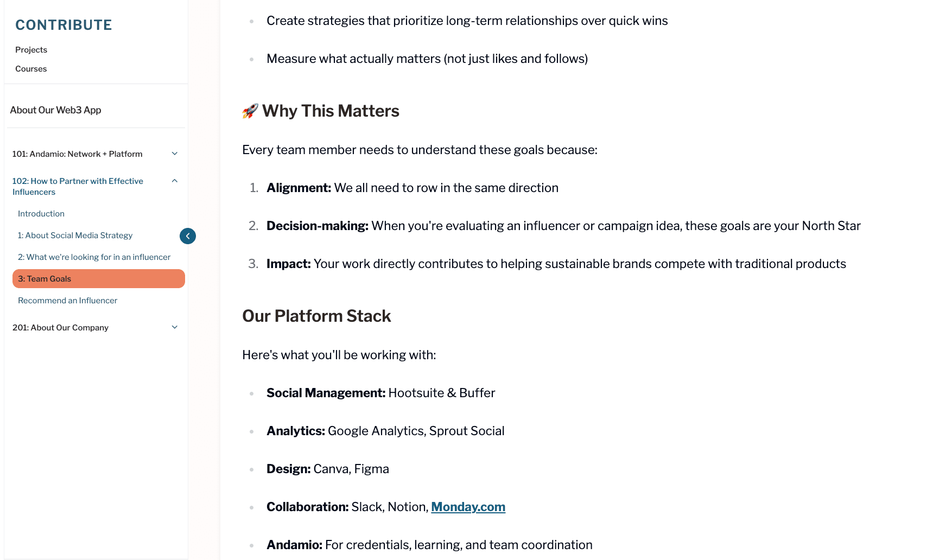The height and width of the screenshot is (560, 939).
Task: Click the rocket emoji beside Why This Matters
Action: tap(250, 111)
